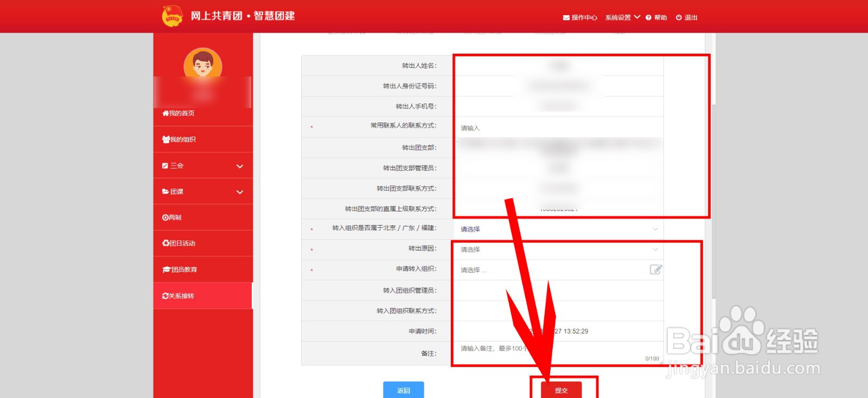Click the question mark icon next to 帮助
Image resolution: width=868 pixels, height=398 pixels.
(648, 17)
